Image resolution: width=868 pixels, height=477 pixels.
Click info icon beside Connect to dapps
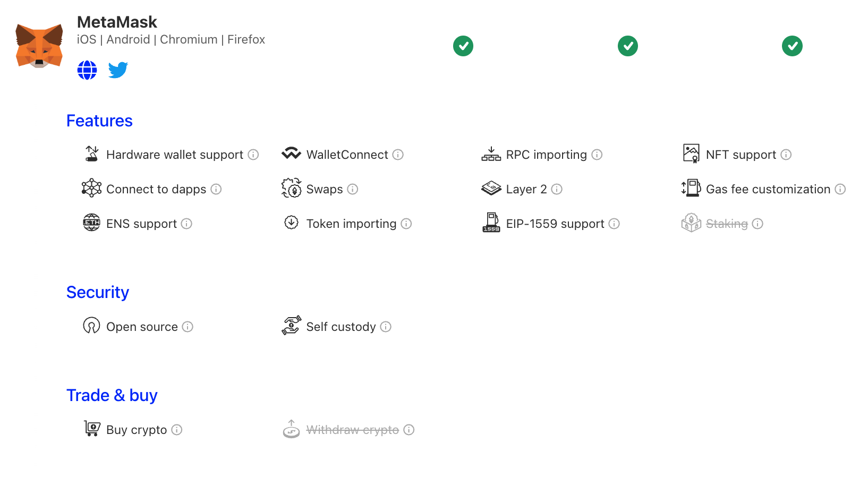point(216,189)
